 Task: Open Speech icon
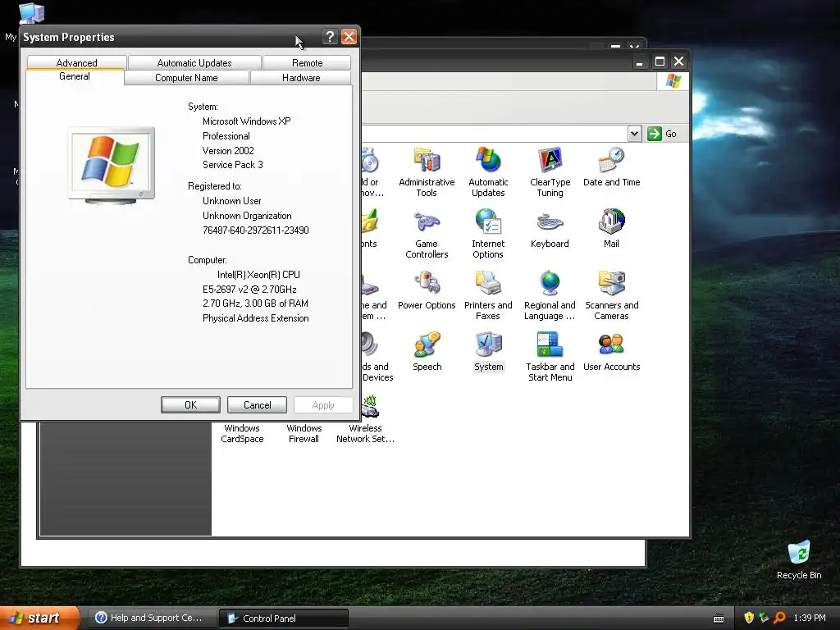[x=427, y=352]
